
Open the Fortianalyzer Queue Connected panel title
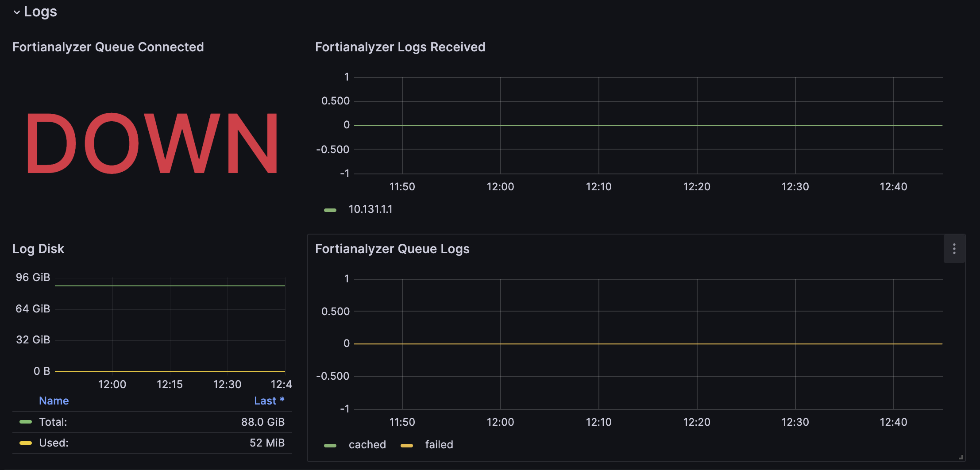[108, 47]
